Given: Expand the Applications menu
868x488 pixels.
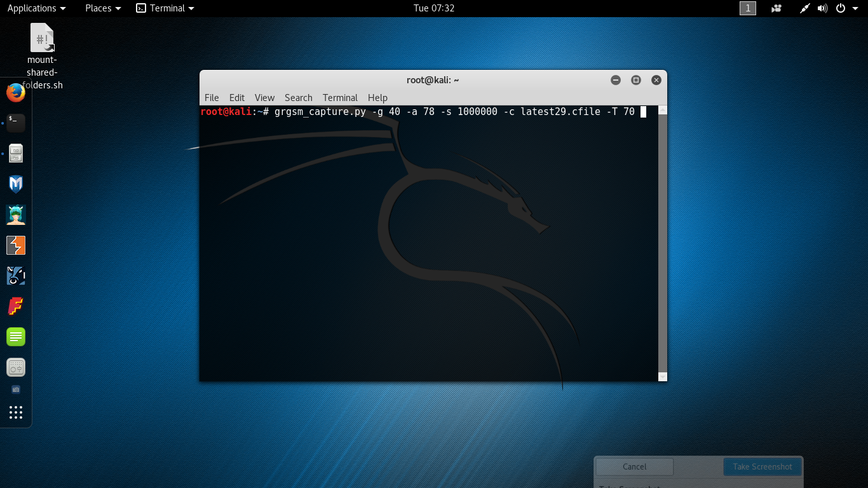Looking at the screenshot, I should click(36, 8).
